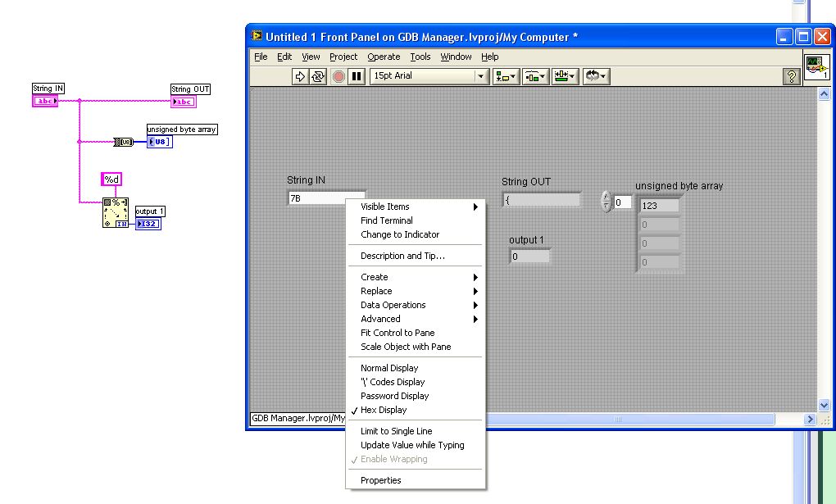Select Password Display mode
836x504 pixels.
416,396
